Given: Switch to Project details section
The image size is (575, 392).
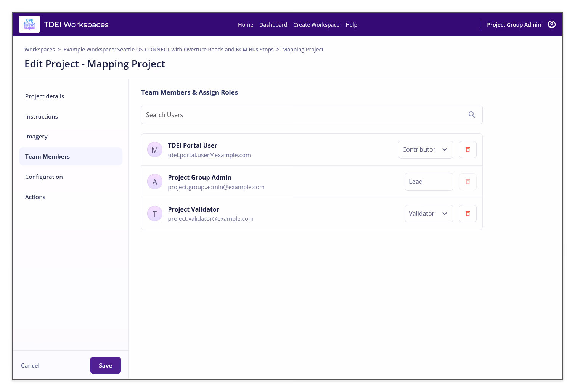Looking at the screenshot, I should [x=71, y=96].
